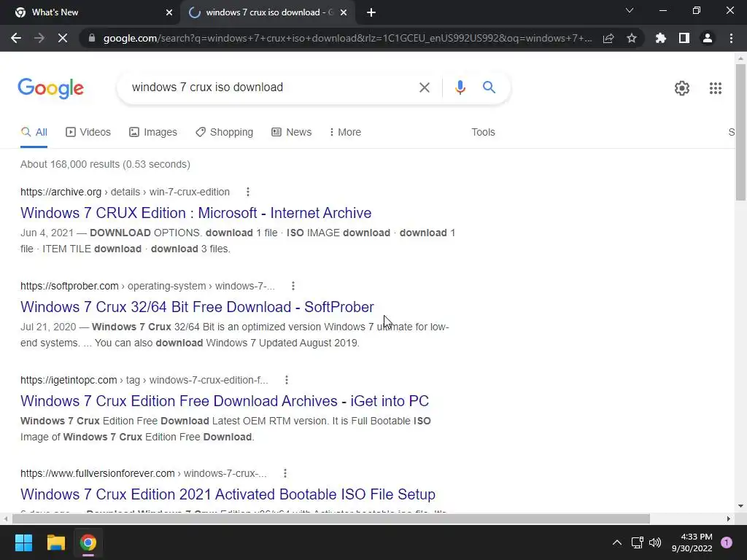Viewport: 747px width, 560px height.
Task: Close the What's New tab
Action: coord(169,12)
